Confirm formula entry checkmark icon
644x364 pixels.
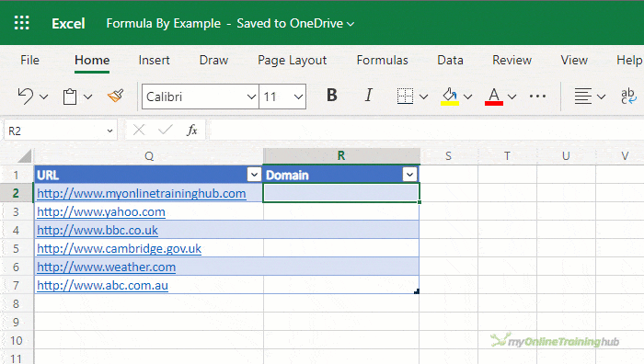[165, 131]
